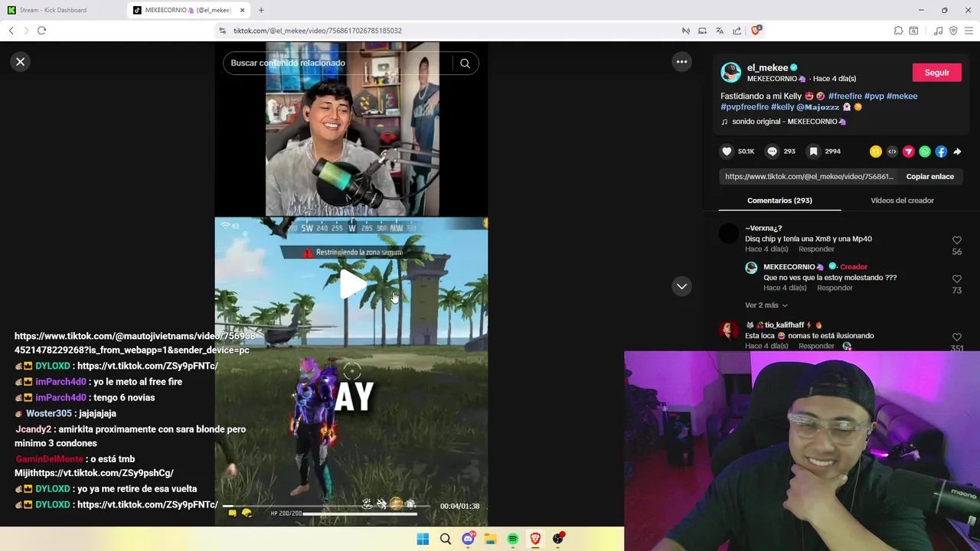Go to next video with down chevron

coord(681,286)
